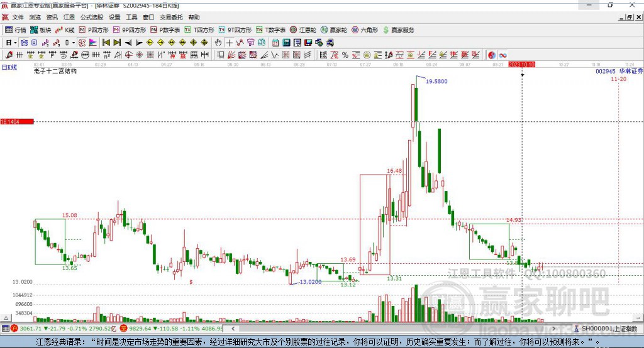This screenshot has height=348, width=644.
Task: Open the 行情 market quotes view
Action: point(15,30)
